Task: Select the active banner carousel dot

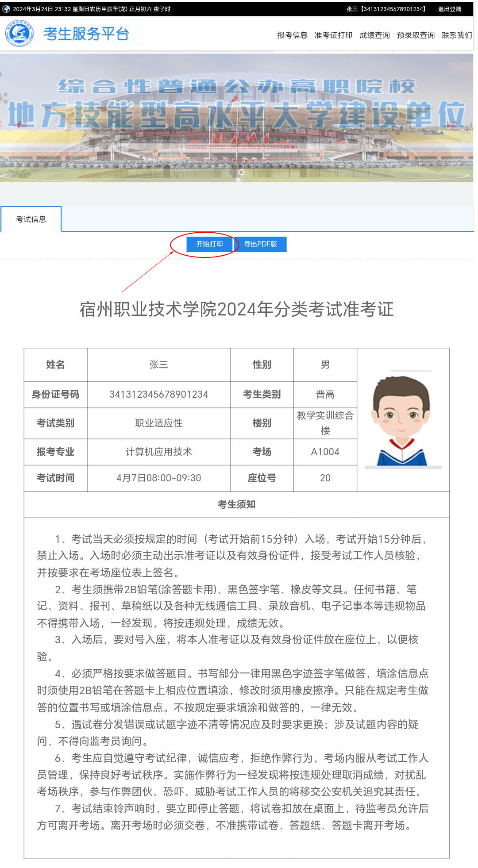Action: point(241,172)
